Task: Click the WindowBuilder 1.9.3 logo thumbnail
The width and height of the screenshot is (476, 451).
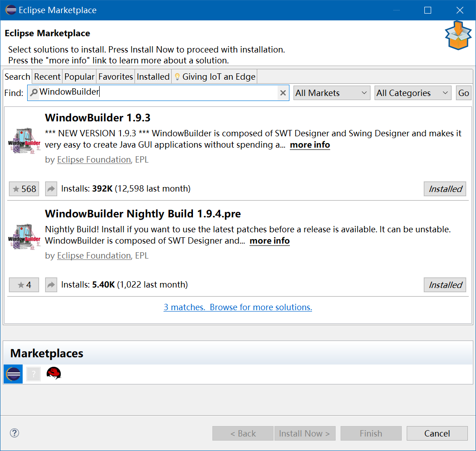Action: pyautogui.click(x=24, y=140)
